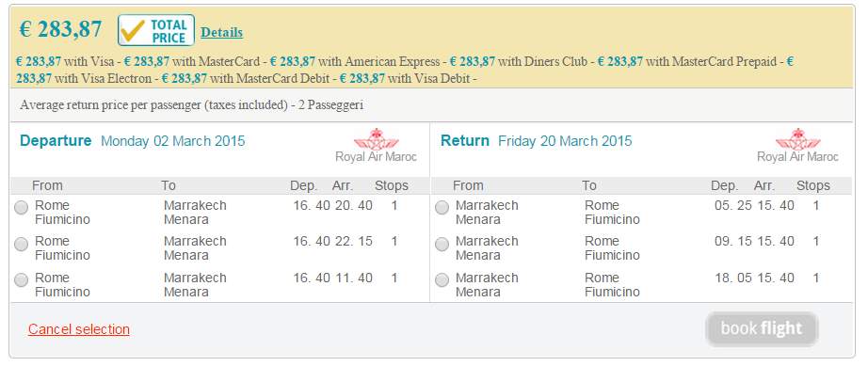The height and width of the screenshot is (382, 868).
Task: Click the Return section heading
Action: 465,140
